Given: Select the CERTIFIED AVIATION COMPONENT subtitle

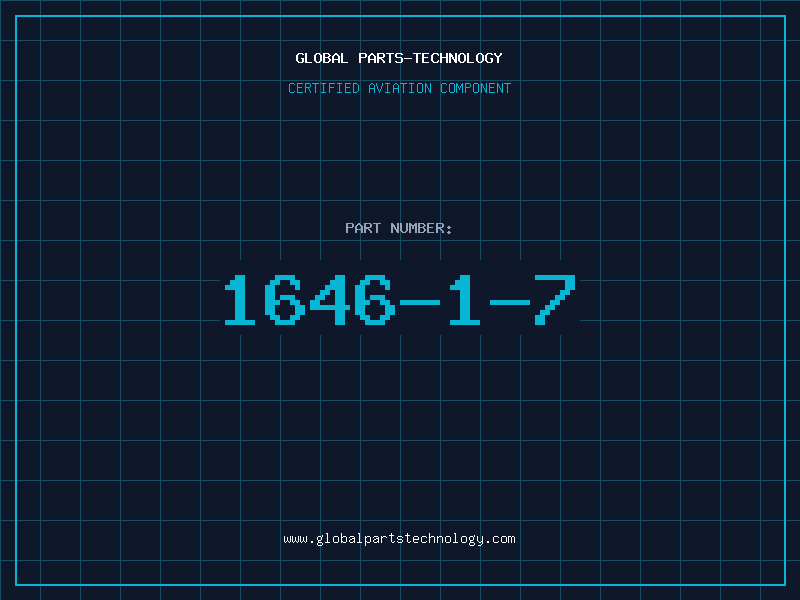Looking at the screenshot, I should 399,88.
